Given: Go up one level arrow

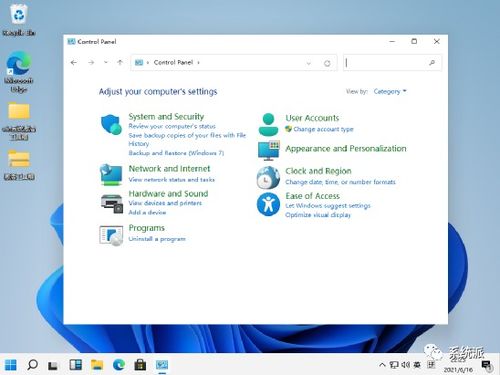Looking at the screenshot, I should click(x=120, y=62).
